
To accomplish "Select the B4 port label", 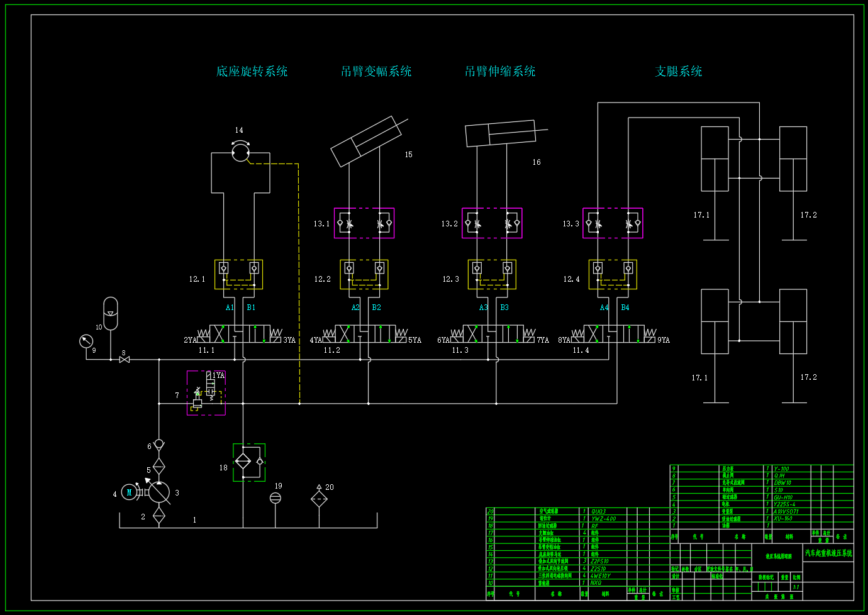I will tap(625, 307).
